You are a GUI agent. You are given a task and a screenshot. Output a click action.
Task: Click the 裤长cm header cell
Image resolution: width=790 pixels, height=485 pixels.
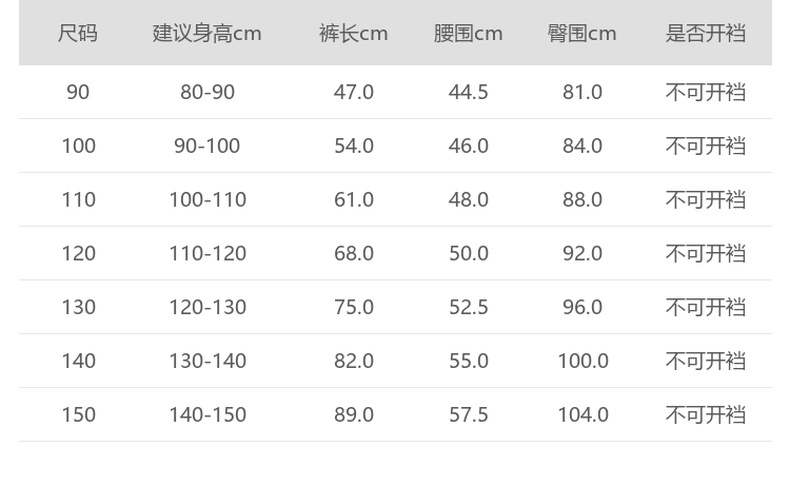coord(353,33)
